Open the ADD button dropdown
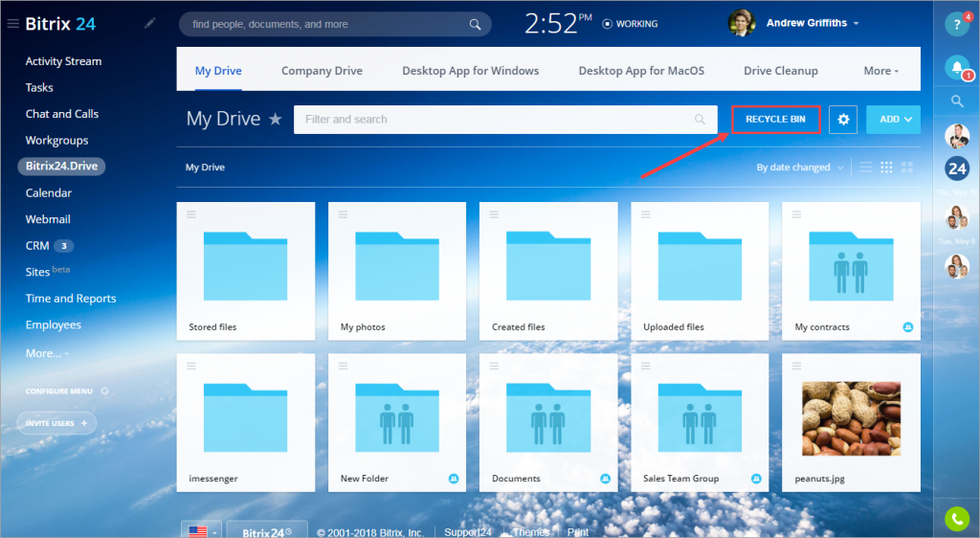The image size is (980, 538). pyautogui.click(x=893, y=120)
